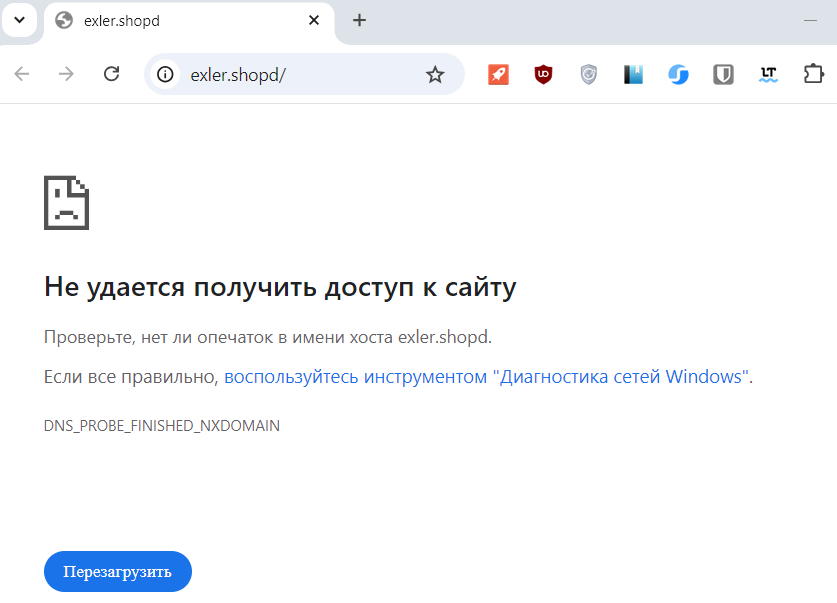Click the orange rocket extension icon
The width and height of the screenshot is (837, 603).
[498, 74]
